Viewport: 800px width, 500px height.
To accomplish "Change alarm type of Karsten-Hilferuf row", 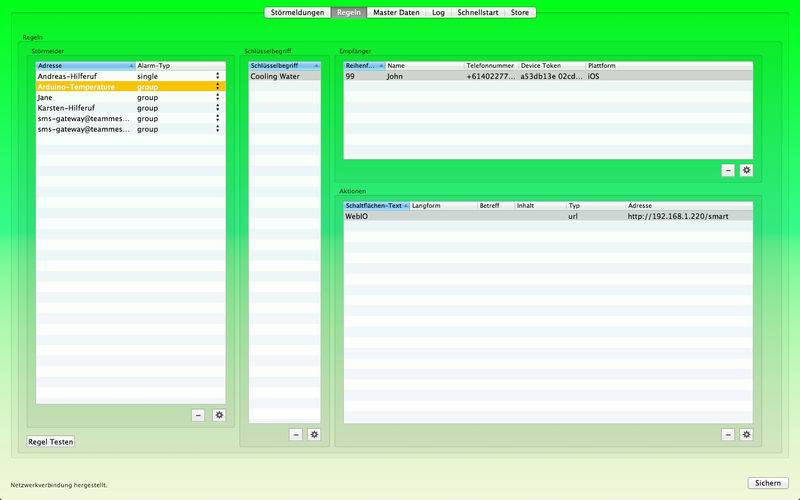I will [217, 108].
